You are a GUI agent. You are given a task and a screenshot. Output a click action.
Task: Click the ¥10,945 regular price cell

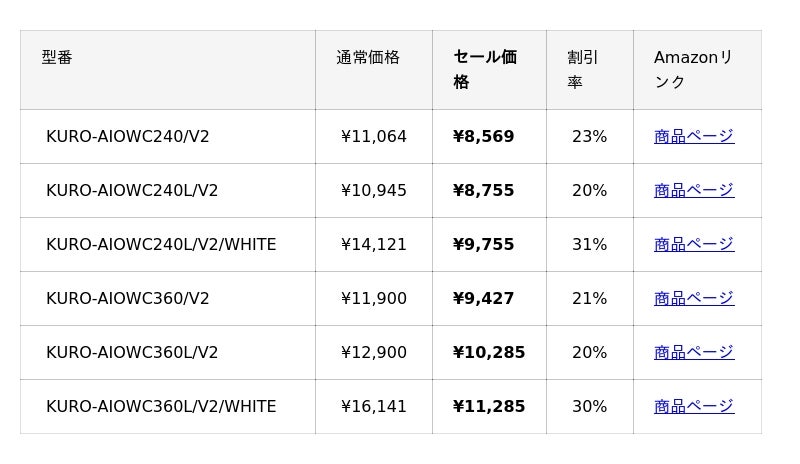coord(373,190)
